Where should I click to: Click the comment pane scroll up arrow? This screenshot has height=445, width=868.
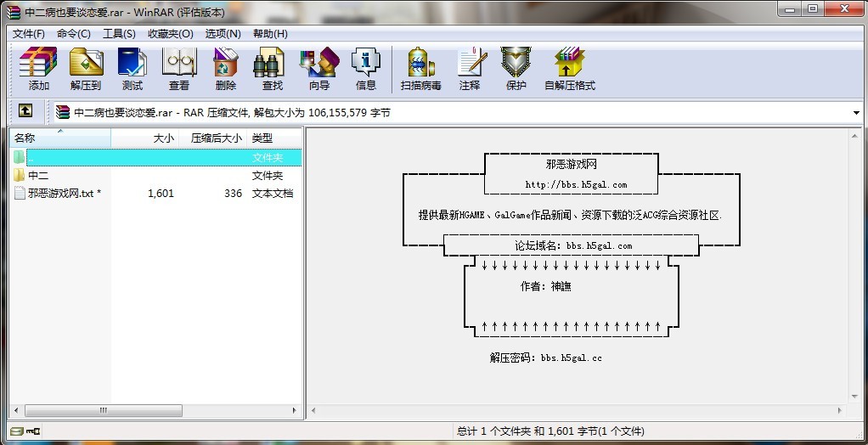pyautogui.click(x=854, y=135)
